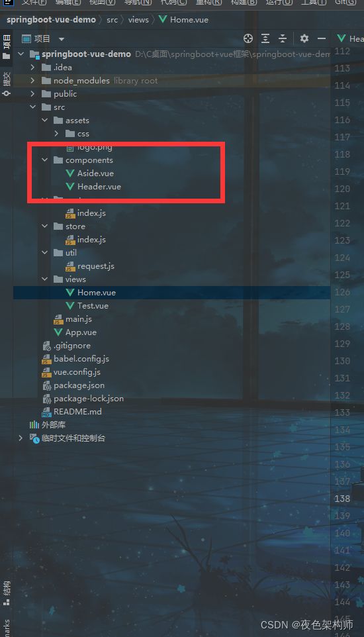
Task: Select .gitignore file
Action: pyautogui.click(x=72, y=346)
